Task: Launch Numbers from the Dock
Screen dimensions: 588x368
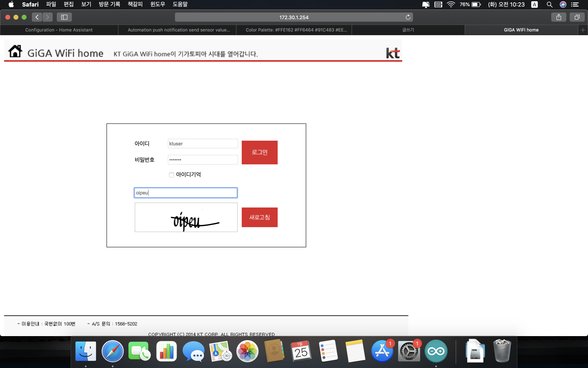Action: click(166, 351)
